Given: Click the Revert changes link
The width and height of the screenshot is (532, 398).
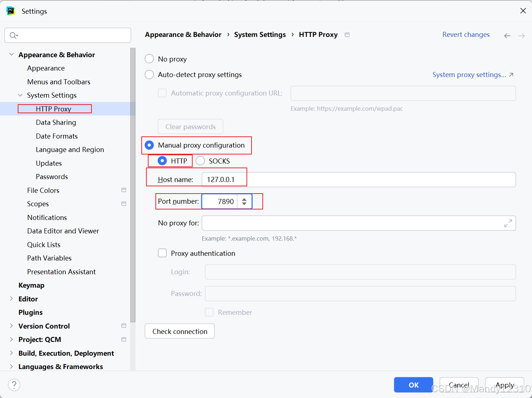Looking at the screenshot, I should click(x=466, y=34).
